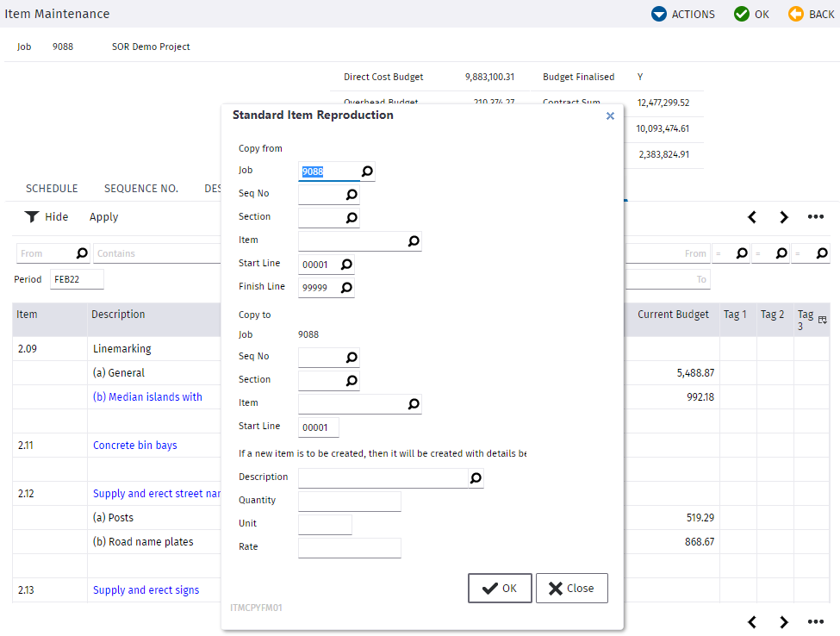Go to previous page with top chevron
840x636 pixels.
(752, 216)
